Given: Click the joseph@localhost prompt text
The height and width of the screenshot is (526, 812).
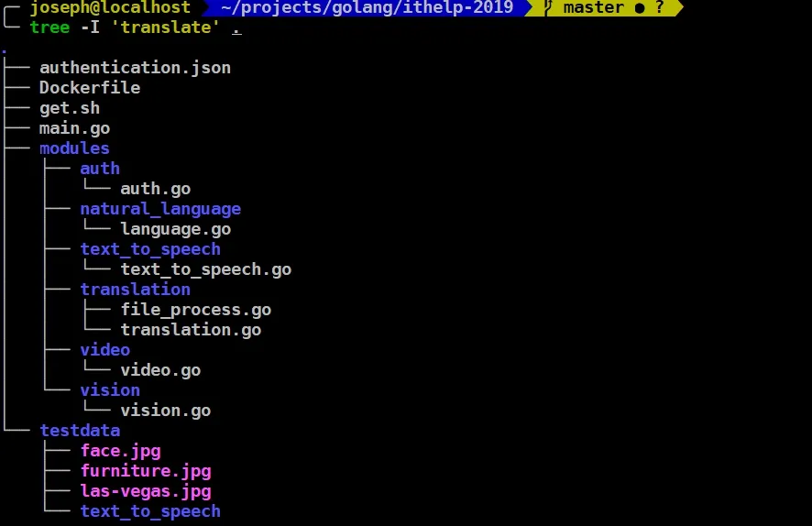Looking at the screenshot, I should (110, 7).
